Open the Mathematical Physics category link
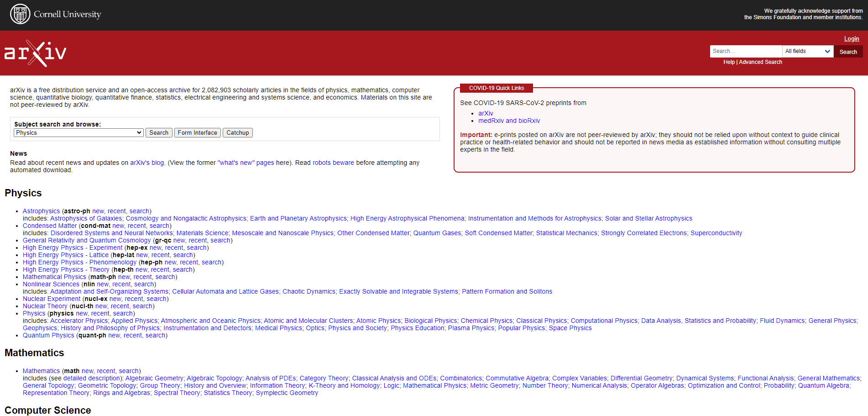Viewport: 868px width, 416px height. point(54,277)
